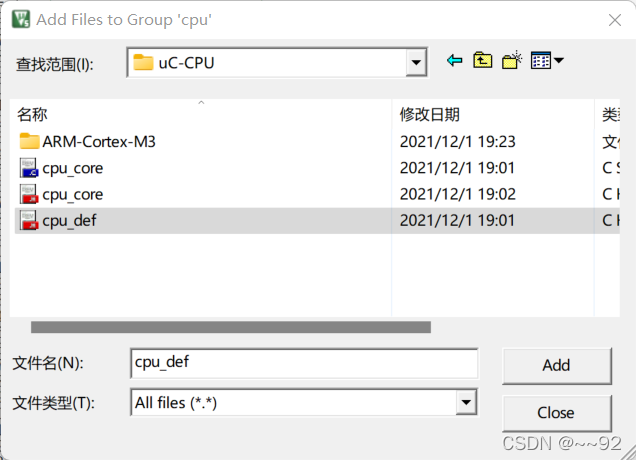Click the Close button

pos(556,413)
